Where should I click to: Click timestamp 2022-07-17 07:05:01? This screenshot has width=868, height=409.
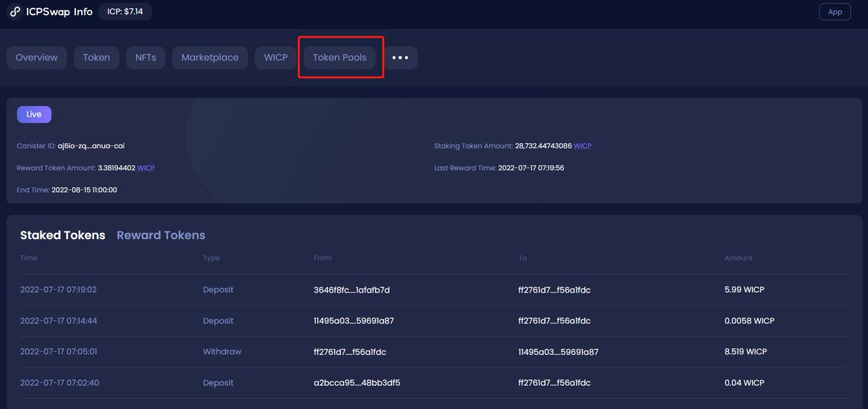point(59,352)
